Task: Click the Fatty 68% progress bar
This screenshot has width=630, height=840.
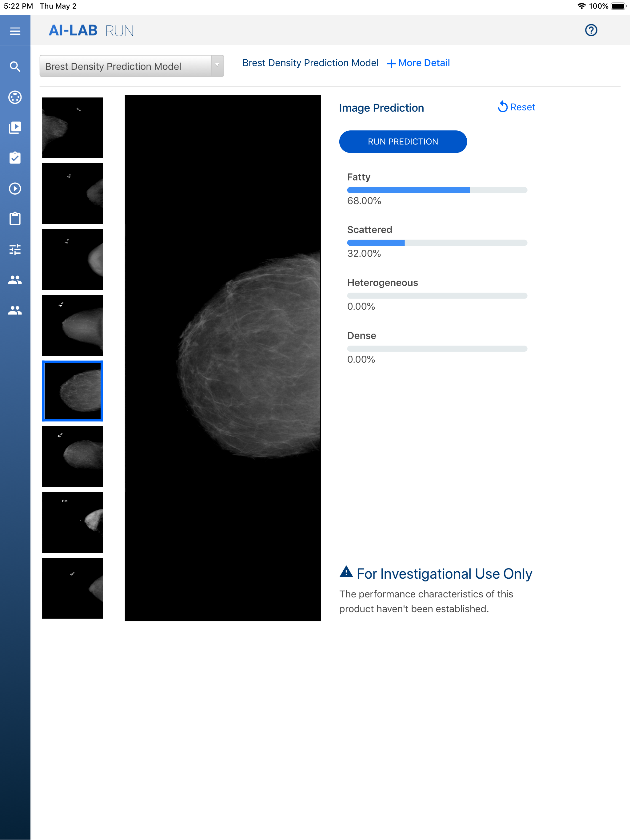Action: click(x=437, y=190)
